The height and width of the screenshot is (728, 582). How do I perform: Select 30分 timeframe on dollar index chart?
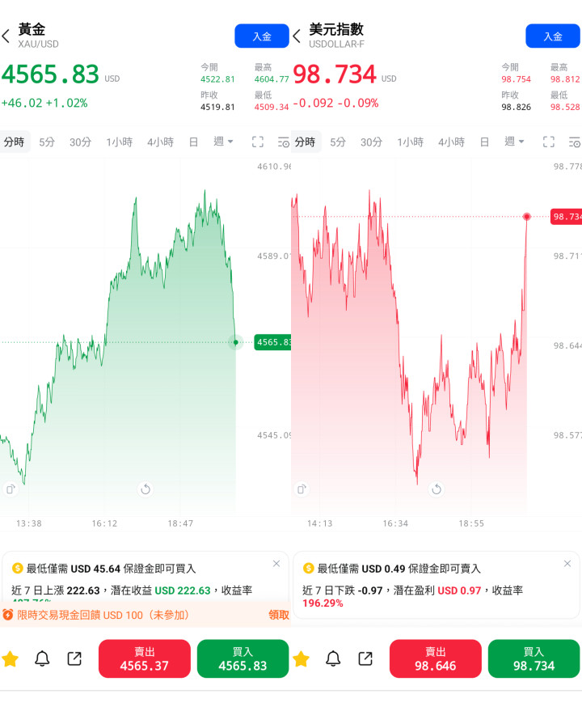tap(371, 142)
